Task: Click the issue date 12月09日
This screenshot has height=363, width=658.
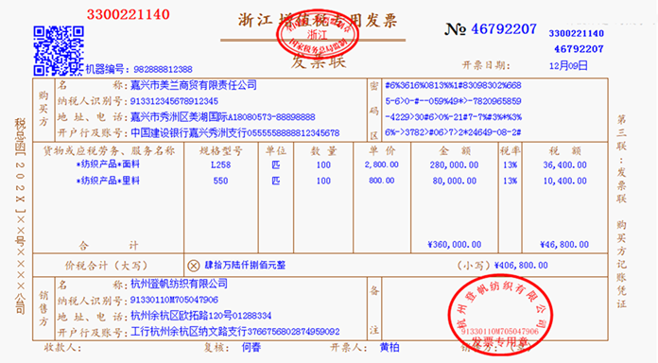Action: point(568,66)
